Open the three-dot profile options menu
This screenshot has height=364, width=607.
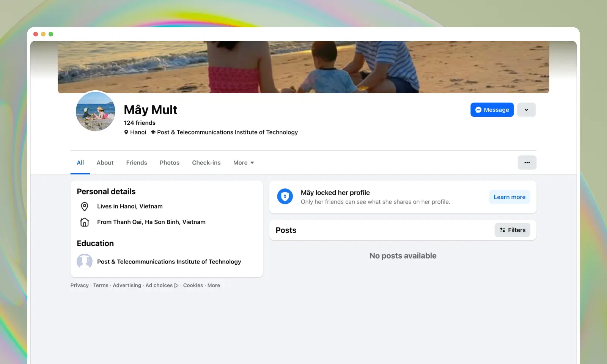point(527,162)
